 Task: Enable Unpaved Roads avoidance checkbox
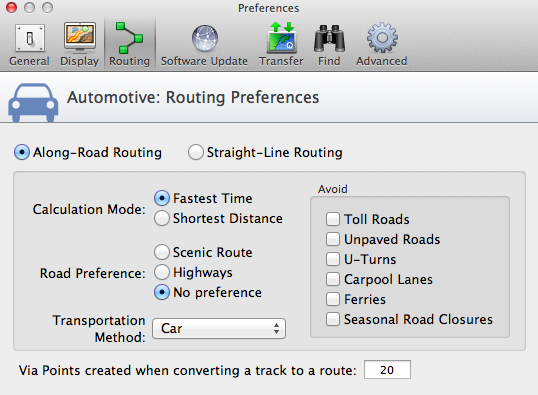click(333, 239)
